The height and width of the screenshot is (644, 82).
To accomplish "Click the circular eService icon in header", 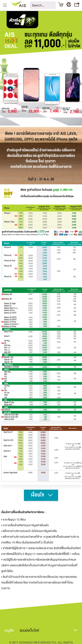I will pos(69,5).
